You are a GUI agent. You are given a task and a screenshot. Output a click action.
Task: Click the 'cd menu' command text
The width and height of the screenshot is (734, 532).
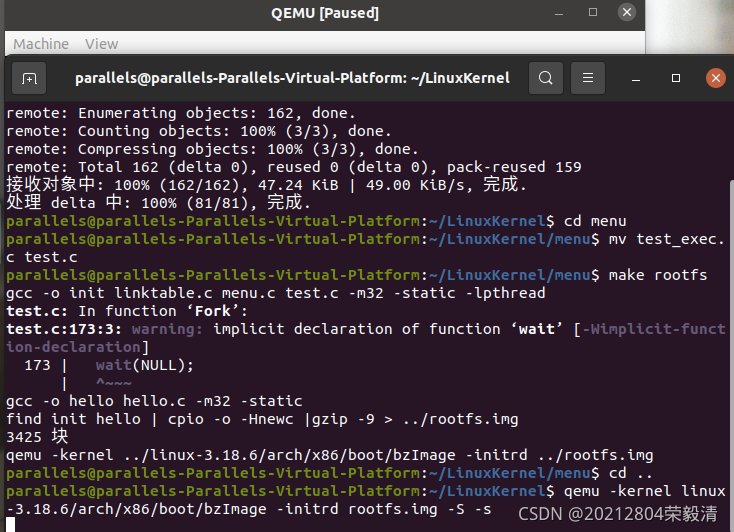point(595,221)
